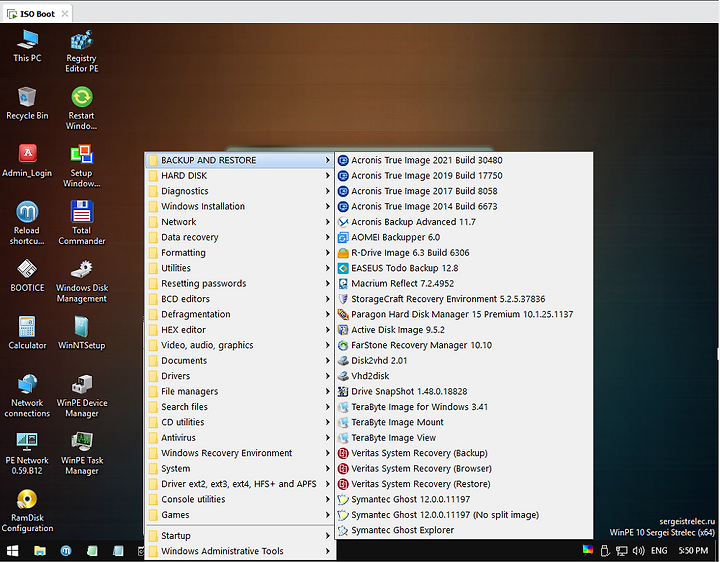Expand the Startup submenu arrow
This screenshot has width=720, height=562.
click(327, 536)
